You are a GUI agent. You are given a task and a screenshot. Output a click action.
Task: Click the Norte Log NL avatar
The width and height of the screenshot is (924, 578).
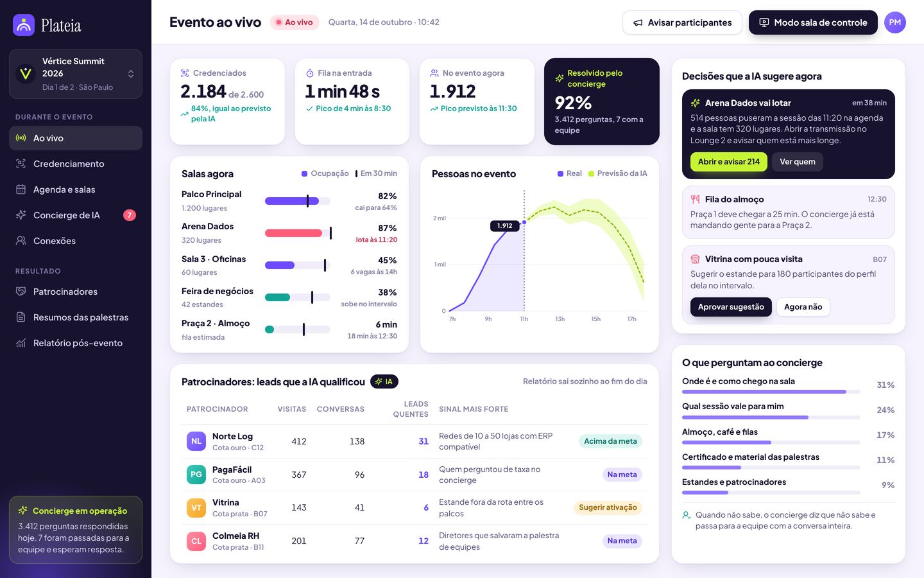tap(196, 441)
